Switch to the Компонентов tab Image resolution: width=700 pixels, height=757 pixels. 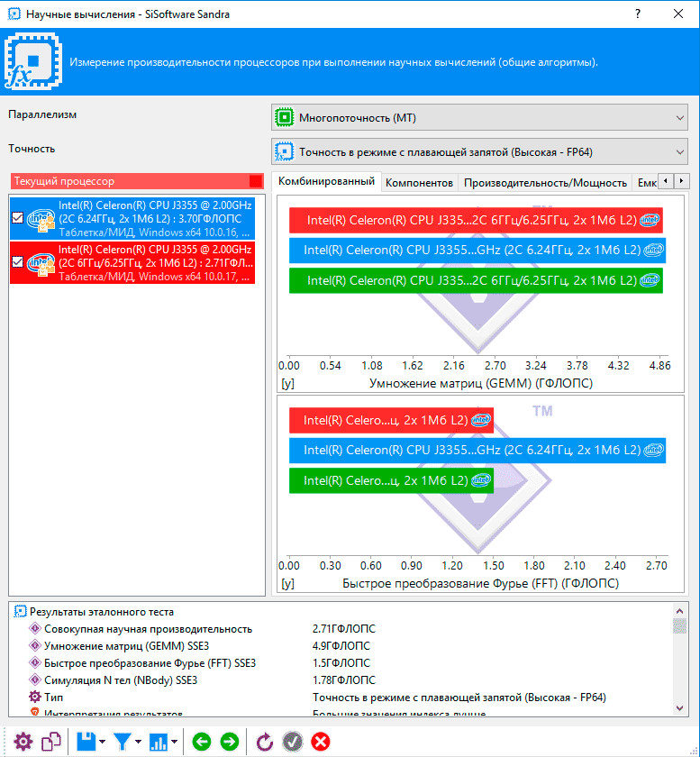(x=419, y=182)
